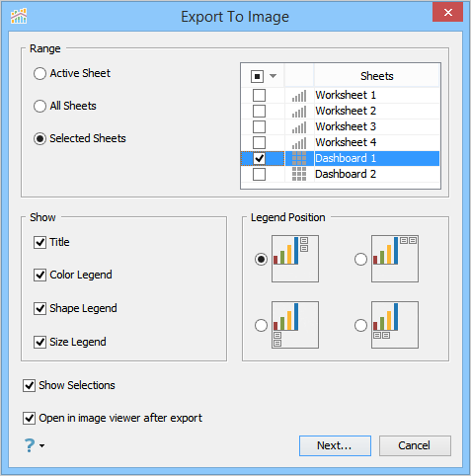
Task: Uncheck the Color Legend checkbox
Action: click(x=39, y=275)
